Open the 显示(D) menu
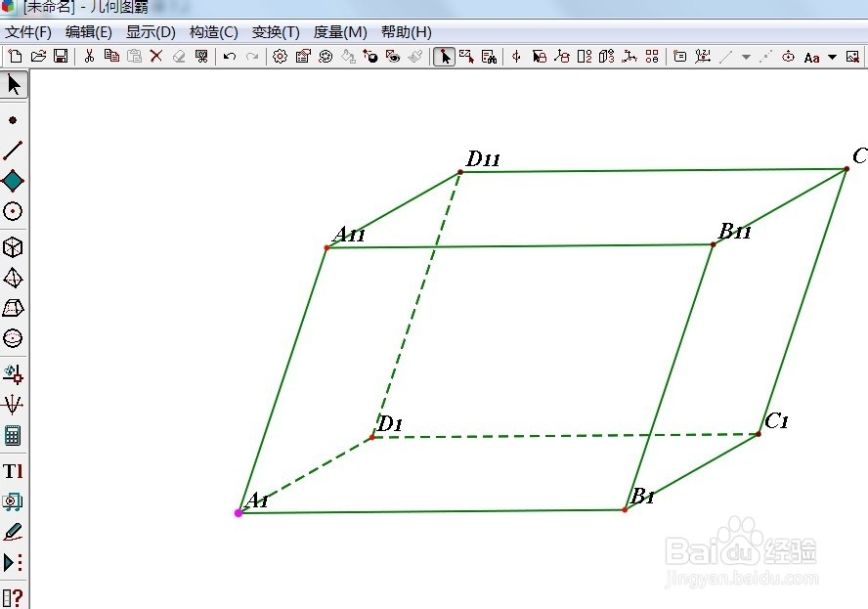Screen dimensions: 868x609 (151, 32)
